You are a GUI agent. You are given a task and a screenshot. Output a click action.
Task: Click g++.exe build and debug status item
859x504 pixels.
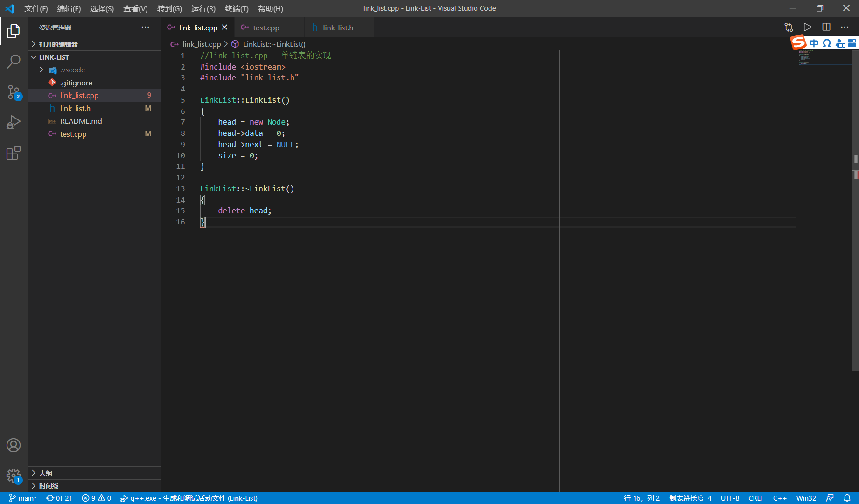click(x=189, y=498)
